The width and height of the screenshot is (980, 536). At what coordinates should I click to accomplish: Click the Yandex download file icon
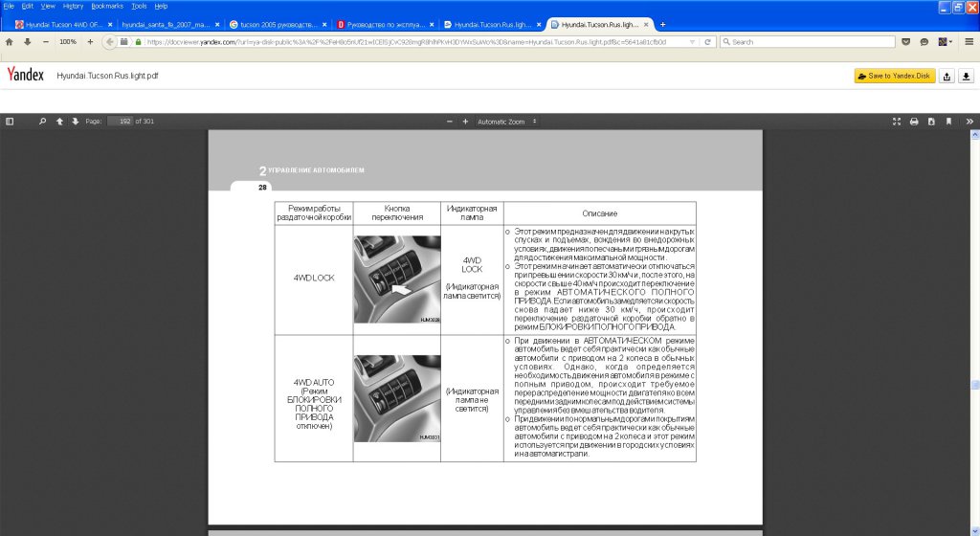pyautogui.click(x=966, y=77)
